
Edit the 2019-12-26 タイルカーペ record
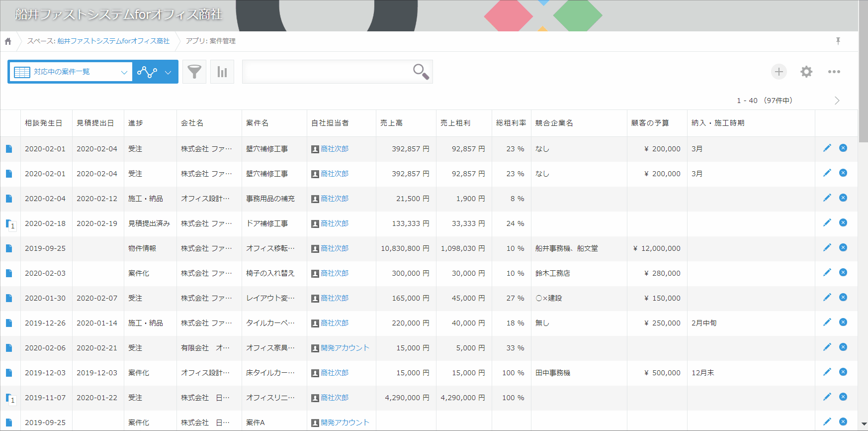click(827, 322)
